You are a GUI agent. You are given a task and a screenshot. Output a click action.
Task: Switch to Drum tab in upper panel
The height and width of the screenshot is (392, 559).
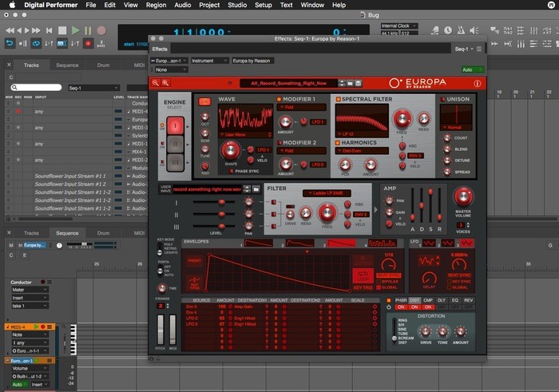pos(103,65)
